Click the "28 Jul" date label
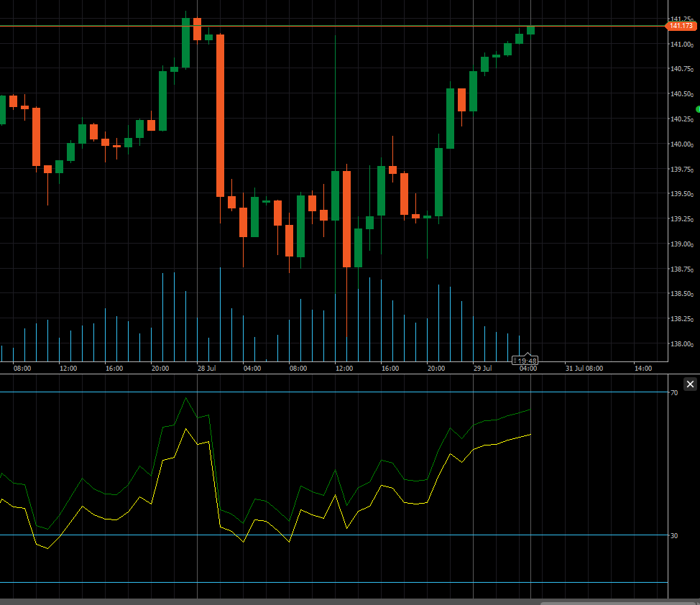This screenshot has height=605, width=700. [207, 369]
